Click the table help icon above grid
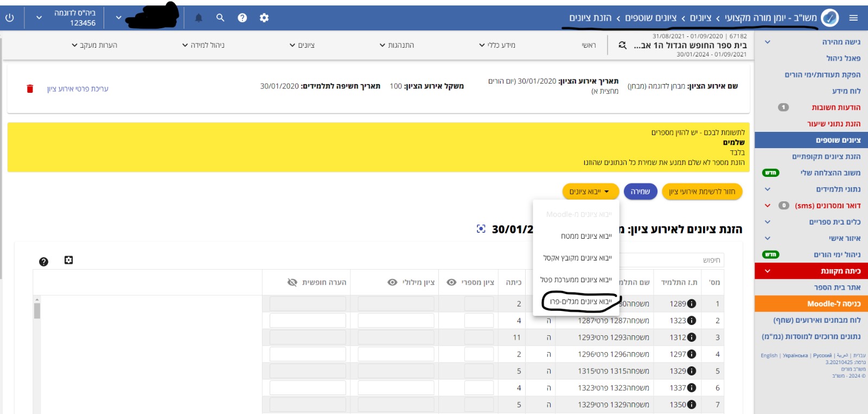Image resolution: width=868 pixels, height=414 pixels. click(x=44, y=262)
